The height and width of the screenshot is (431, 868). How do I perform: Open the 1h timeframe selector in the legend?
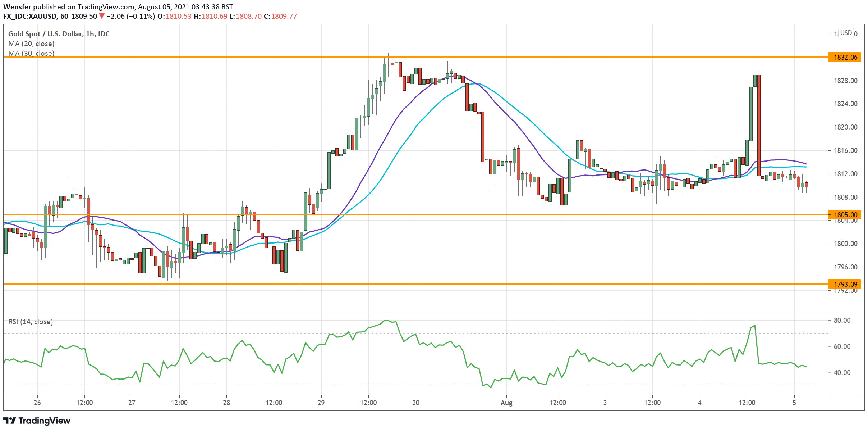pyautogui.click(x=89, y=34)
